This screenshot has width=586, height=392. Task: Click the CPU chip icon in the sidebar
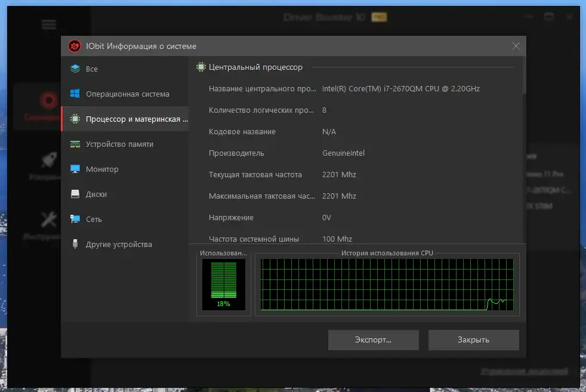[x=75, y=119]
